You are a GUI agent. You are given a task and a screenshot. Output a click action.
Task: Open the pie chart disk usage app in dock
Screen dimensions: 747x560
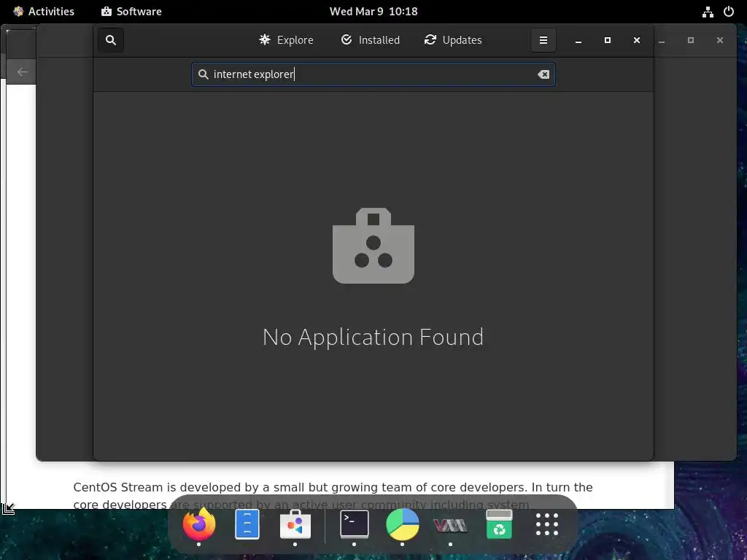(x=403, y=524)
